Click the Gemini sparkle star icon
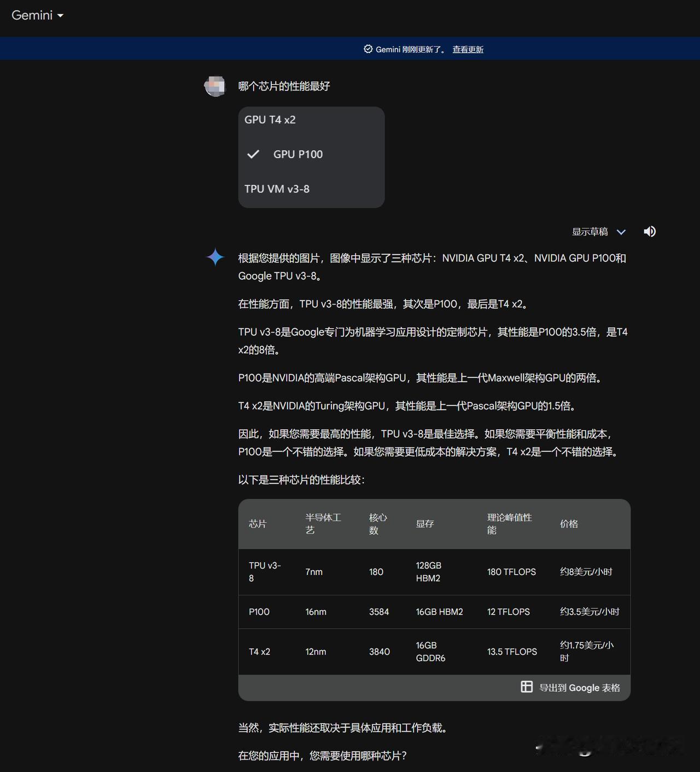Image resolution: width=700 pixels, height=772 pixels. click(x=215, y=256)
